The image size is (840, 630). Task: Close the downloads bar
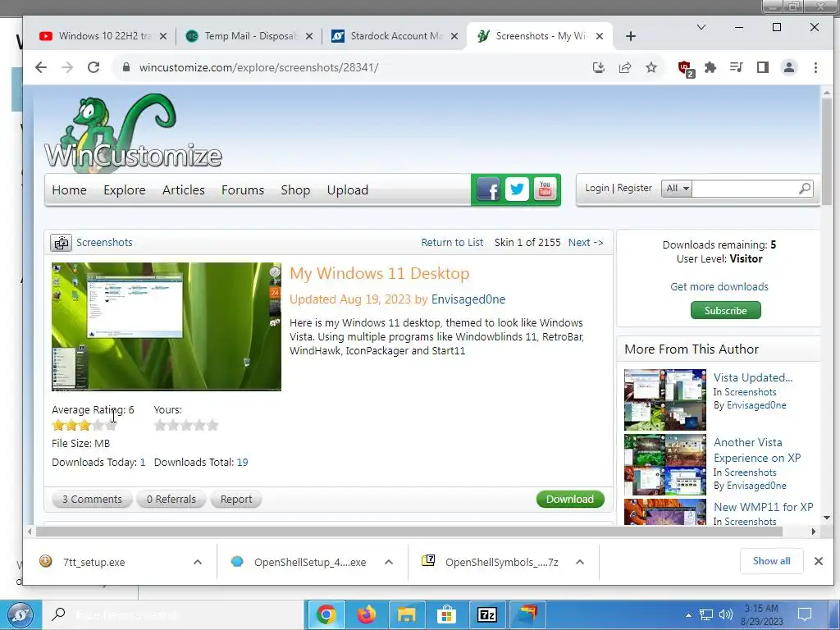[x=818, y=561]
